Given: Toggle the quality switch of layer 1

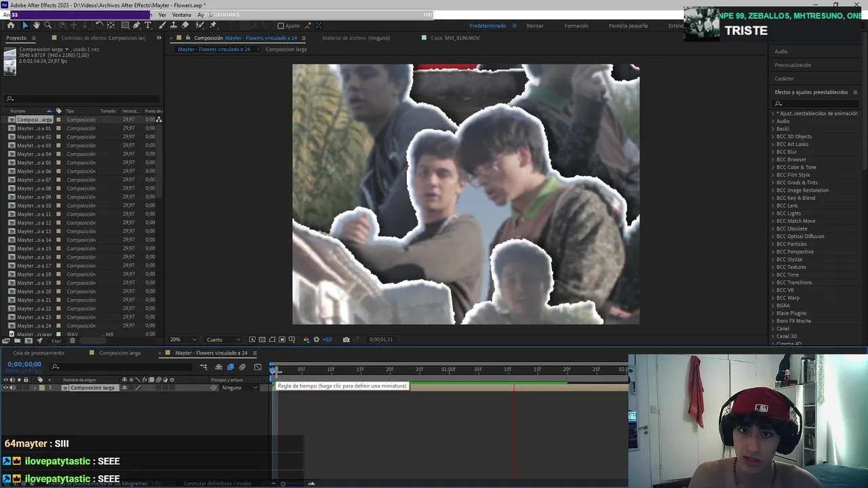Looking at the screenshot, I should point(138,388).
